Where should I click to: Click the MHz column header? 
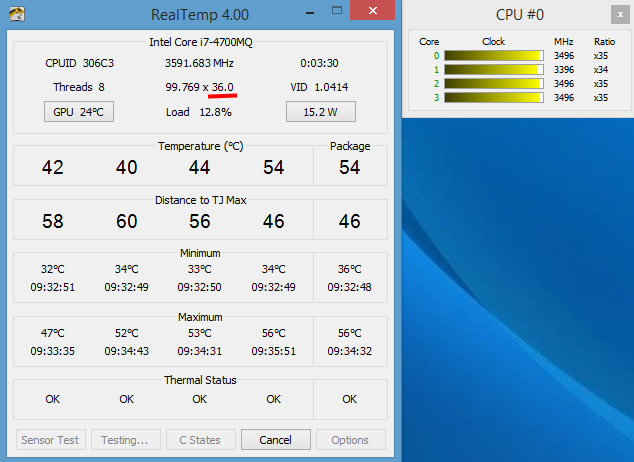(564, 42)
